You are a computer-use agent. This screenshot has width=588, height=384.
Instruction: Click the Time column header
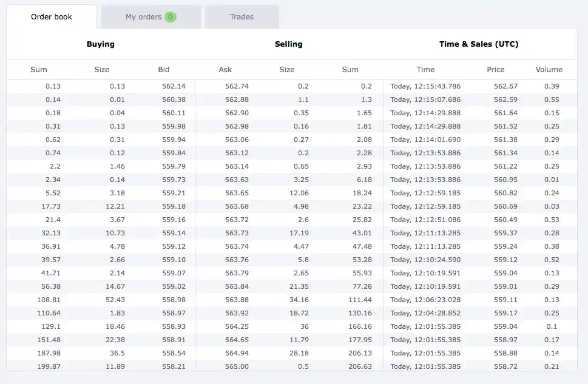(425, 70)
